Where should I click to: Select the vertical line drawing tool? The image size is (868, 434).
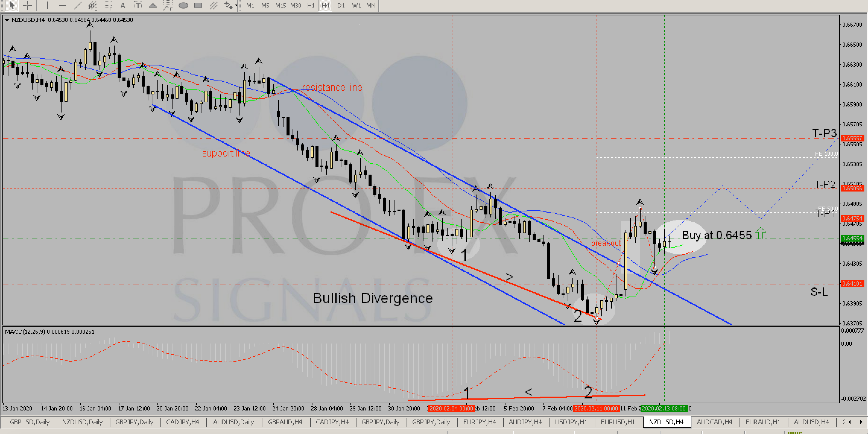tap(47, 5)
